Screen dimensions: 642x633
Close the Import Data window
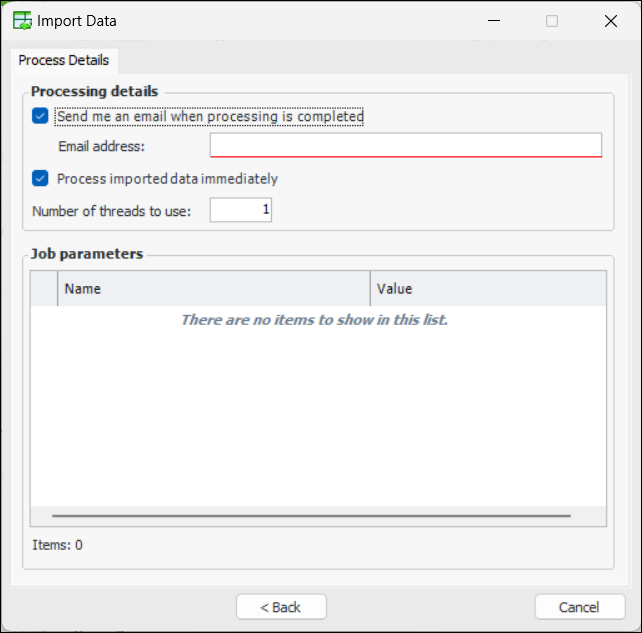pyautogui.click(x=610, y=20)
